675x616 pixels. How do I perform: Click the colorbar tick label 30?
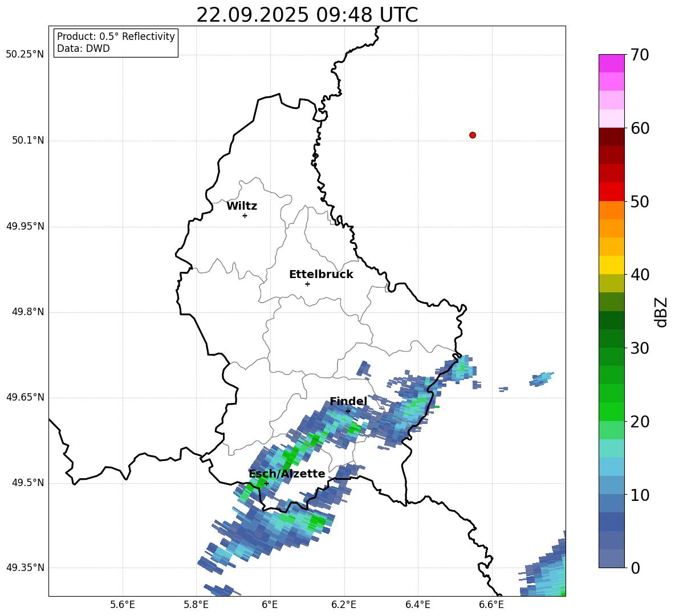coord(640,348)
